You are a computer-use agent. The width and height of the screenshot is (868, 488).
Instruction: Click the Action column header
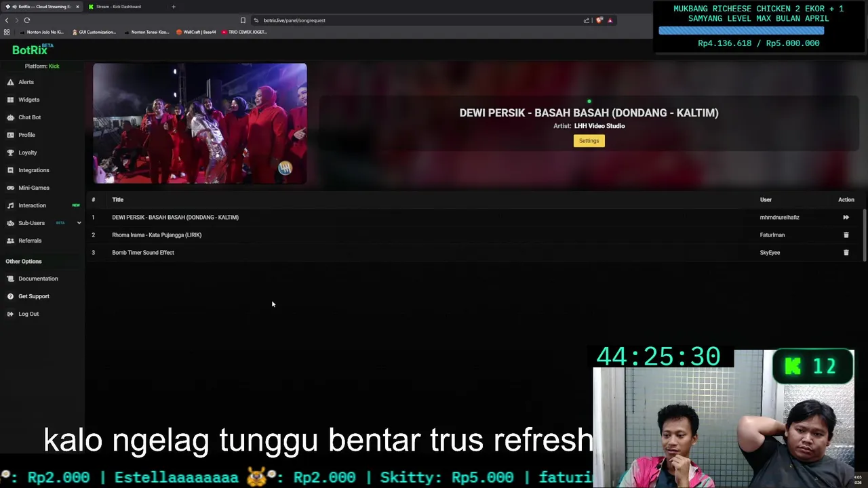pyautogui.click(x=846, y=200)
